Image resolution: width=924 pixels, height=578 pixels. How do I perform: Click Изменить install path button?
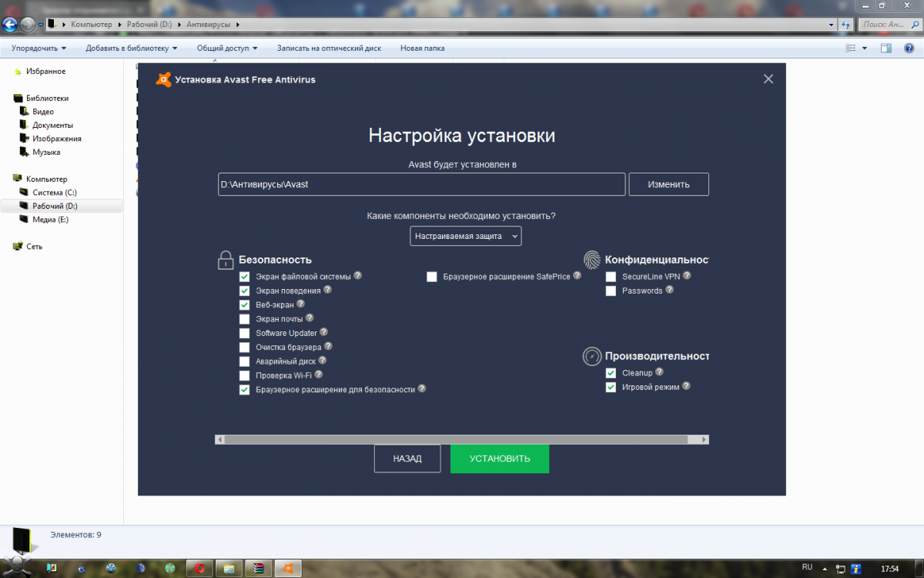coord(668,184)
